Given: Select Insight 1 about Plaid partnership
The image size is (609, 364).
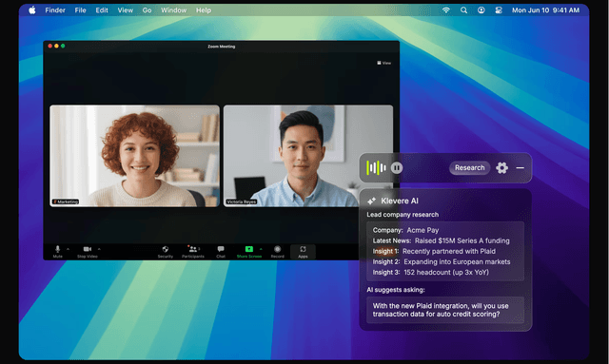Looking at the screenshot, I should pyautogui.click(x=434, y=251).
